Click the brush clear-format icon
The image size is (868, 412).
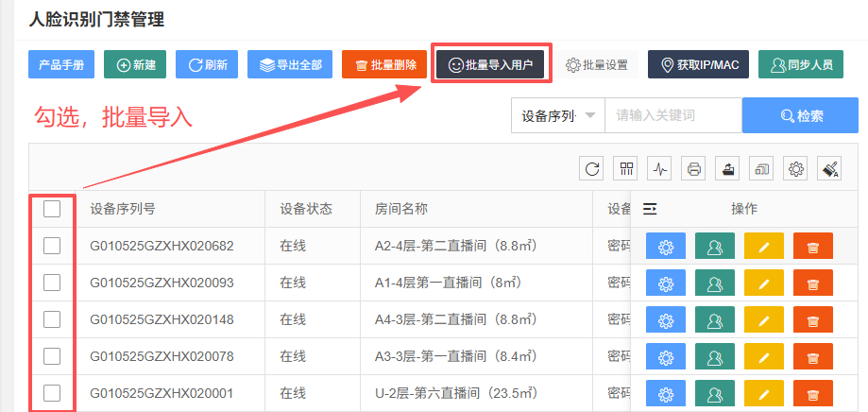(x=830, y=168)
